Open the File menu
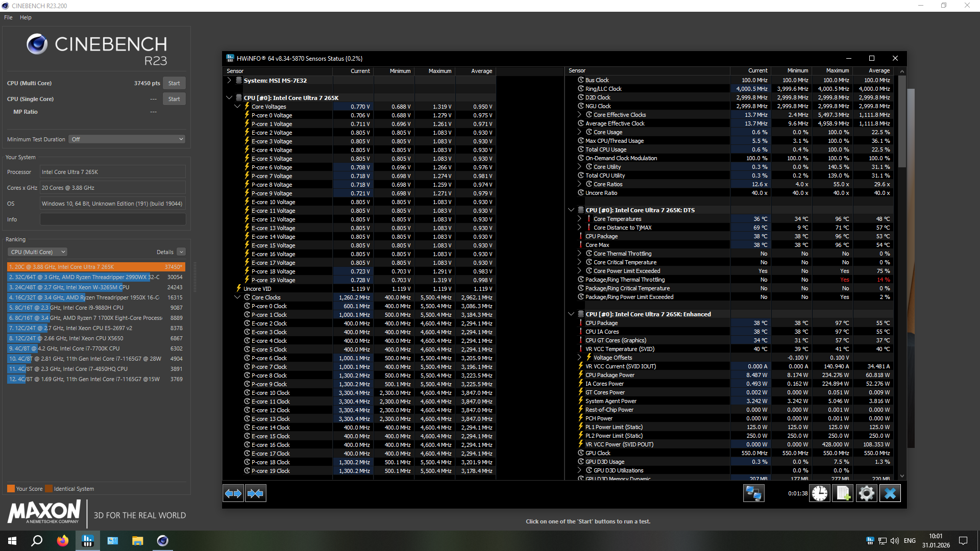 tap(8, 17)
